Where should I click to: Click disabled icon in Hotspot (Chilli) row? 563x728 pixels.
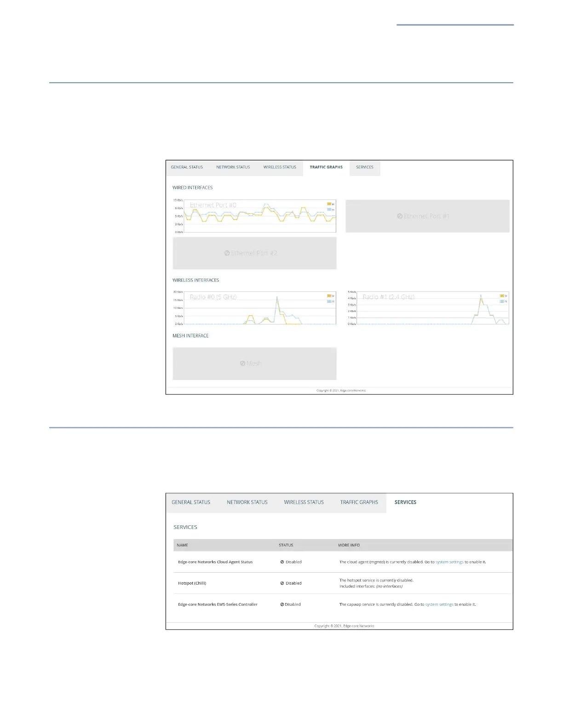(282, 583)
